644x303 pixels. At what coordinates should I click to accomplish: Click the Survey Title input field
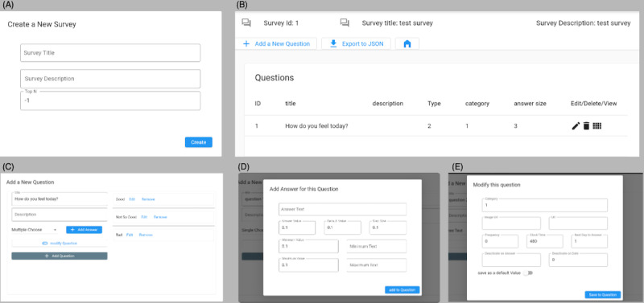pyautogui.click(x=110, y=53)
